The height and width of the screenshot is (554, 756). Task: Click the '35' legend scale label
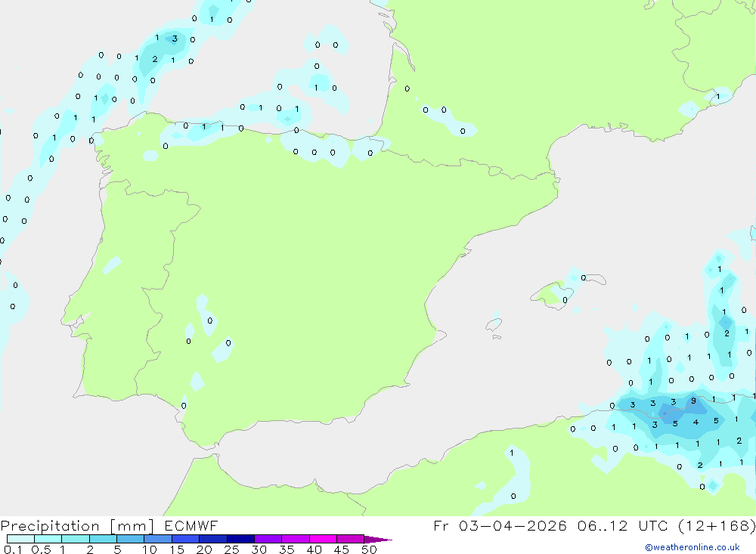click(287, 549)
